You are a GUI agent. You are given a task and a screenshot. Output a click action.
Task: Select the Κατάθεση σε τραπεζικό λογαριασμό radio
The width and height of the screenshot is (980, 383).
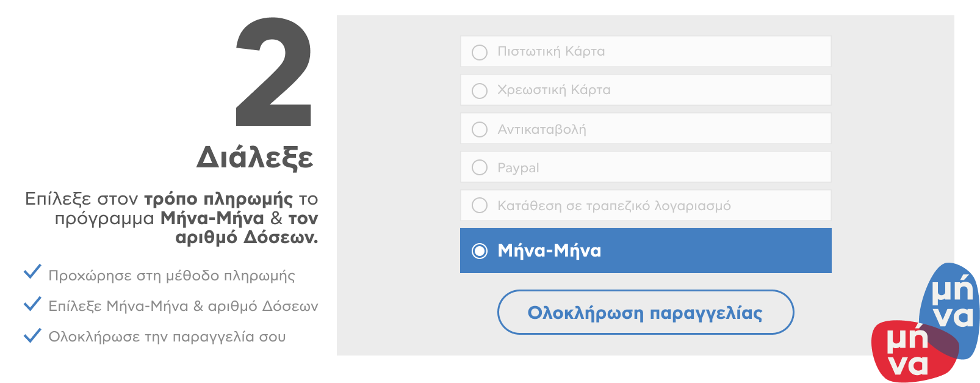[480, 205]
